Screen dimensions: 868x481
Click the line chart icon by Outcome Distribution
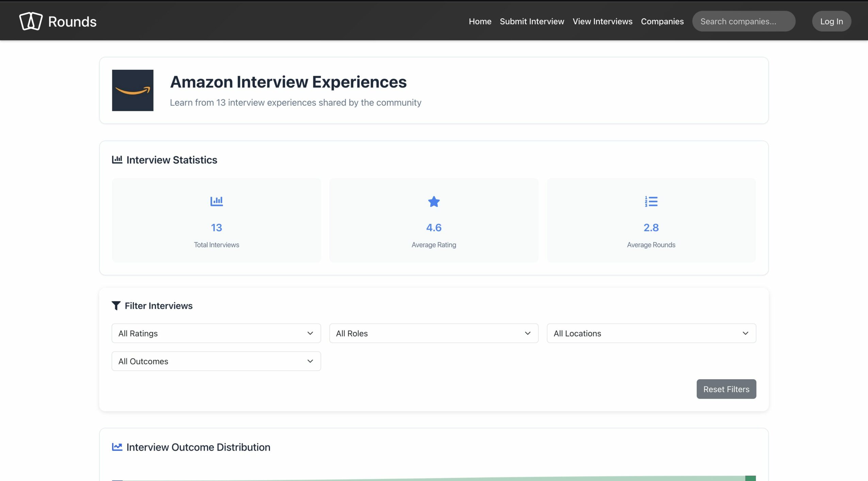click(x=117, y=447)
